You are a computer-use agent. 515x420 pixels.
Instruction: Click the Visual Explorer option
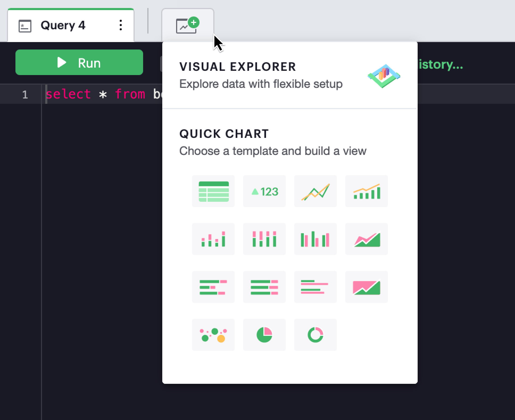(x=291, y=75)
